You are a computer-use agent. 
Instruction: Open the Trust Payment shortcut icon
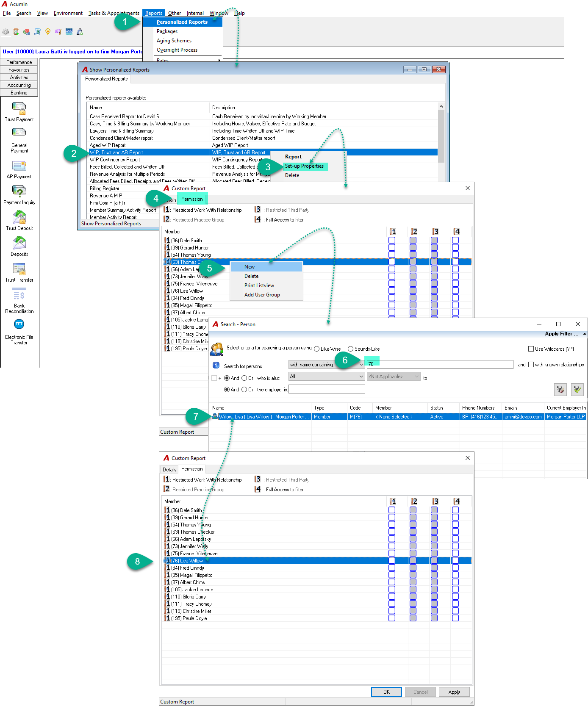pos(19,108)
